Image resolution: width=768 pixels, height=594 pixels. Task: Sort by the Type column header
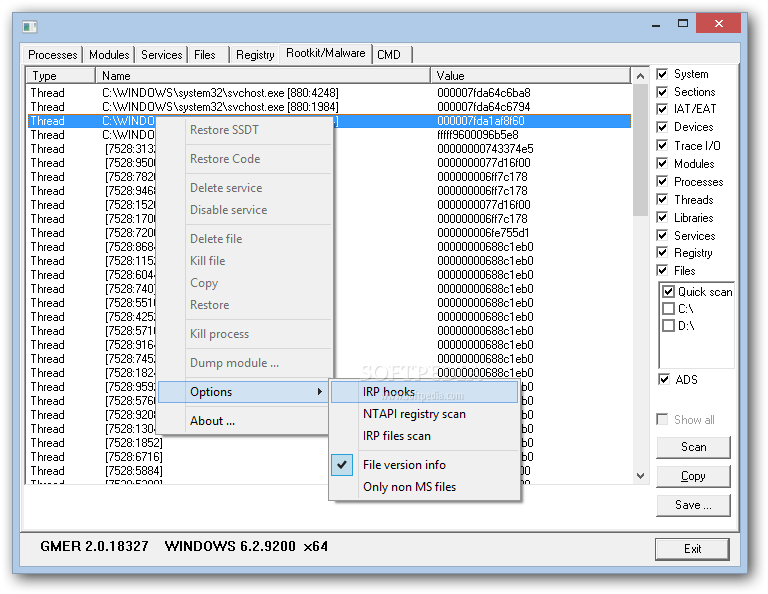pos(61,76)
